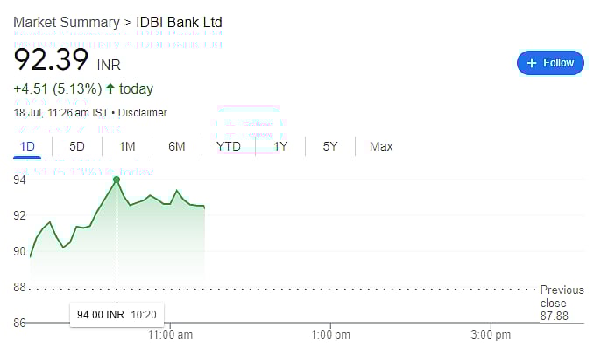View the 5Y time range
Image resolution: width=601 pixels, height=364 pixels.
point(330,146)
